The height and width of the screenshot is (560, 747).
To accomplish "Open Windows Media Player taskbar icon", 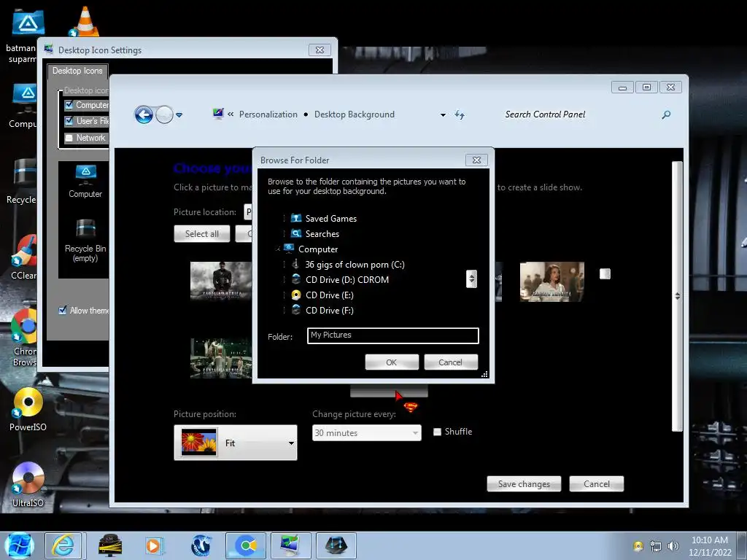I will point(153,545).
